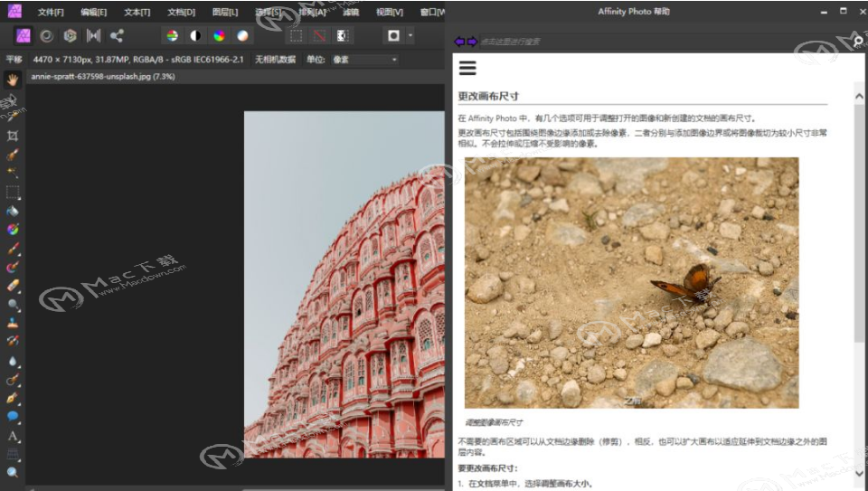
Task: Click the help window scrollbar down arrow
Action: [859, 473]
